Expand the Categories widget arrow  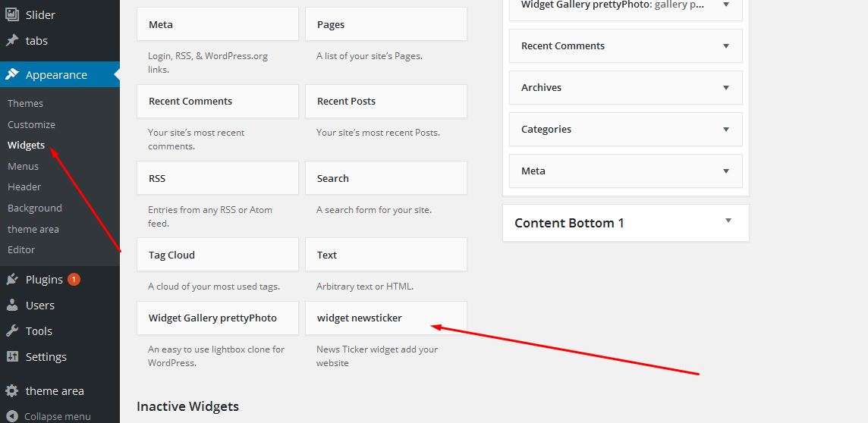coord(726,129)
